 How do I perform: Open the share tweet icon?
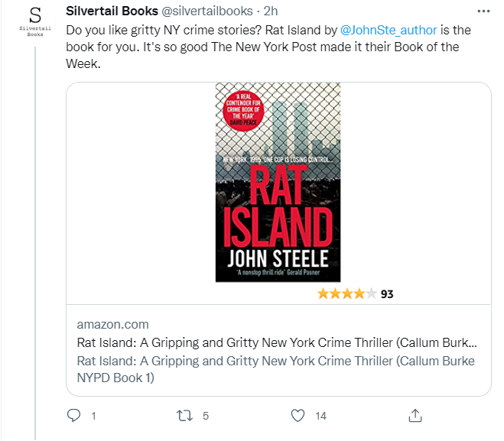click(x=415, y=415)
